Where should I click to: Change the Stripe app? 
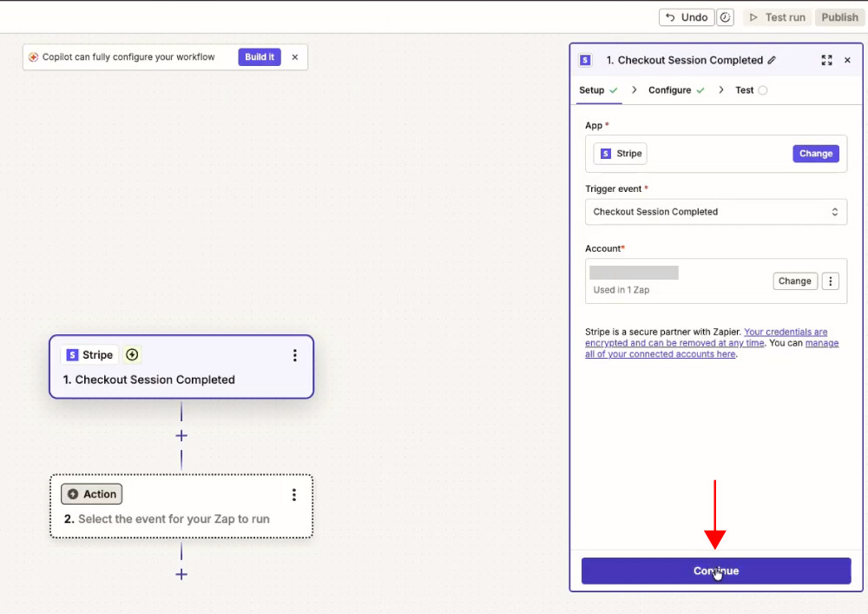point(815,154)
